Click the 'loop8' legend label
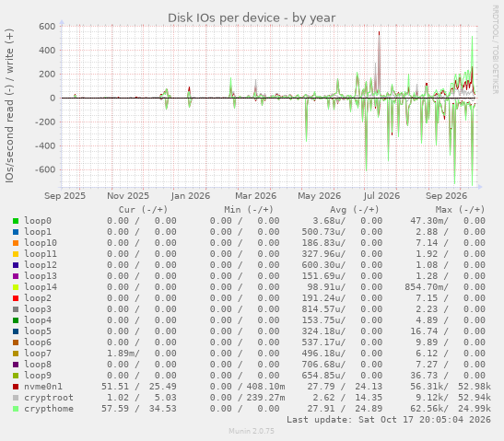This screenshot has height=441, width=504. pos(38,365)
